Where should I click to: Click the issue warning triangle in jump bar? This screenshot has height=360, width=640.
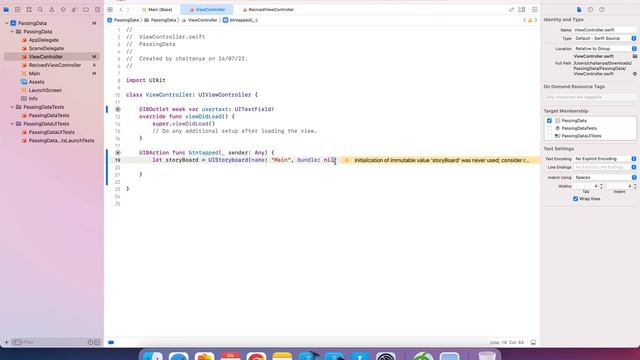[x=530, y=20]
